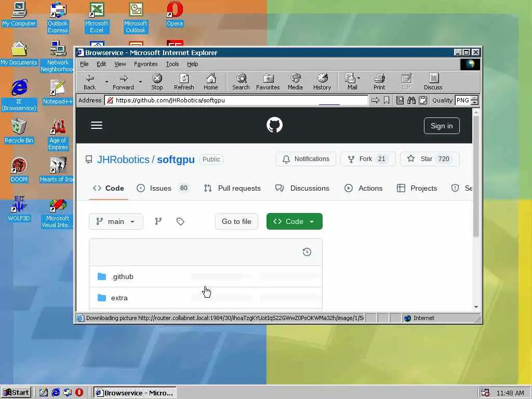Select the Recycle Bin desktop icon

point(19,131)
